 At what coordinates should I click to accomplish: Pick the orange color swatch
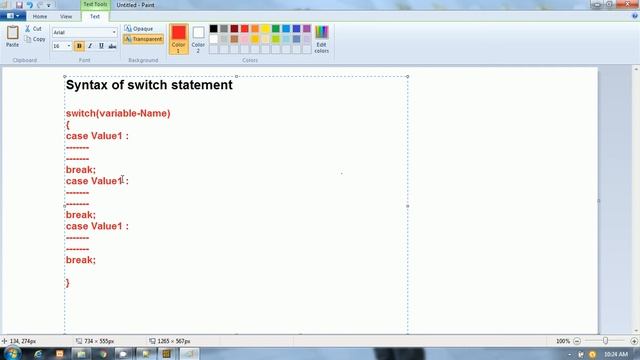point(255,29)
